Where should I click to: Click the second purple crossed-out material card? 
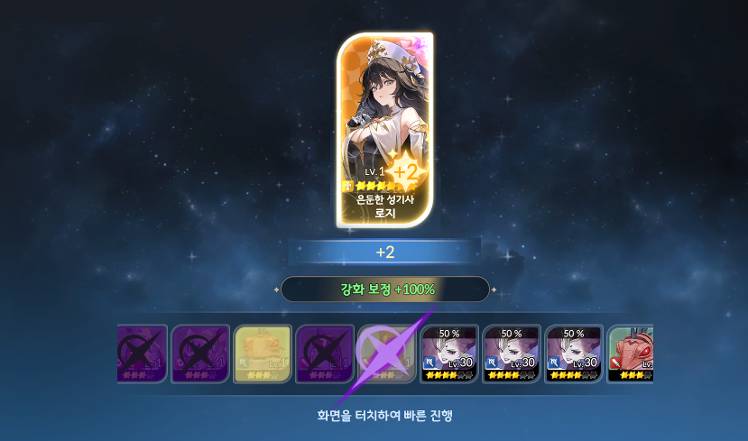pyautogui.click(x=201, y=354)
